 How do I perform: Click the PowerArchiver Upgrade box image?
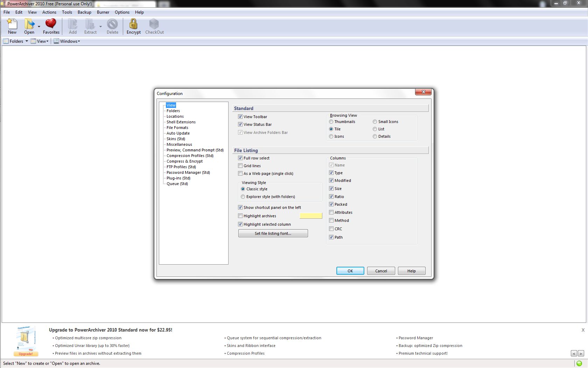[26, 341]
